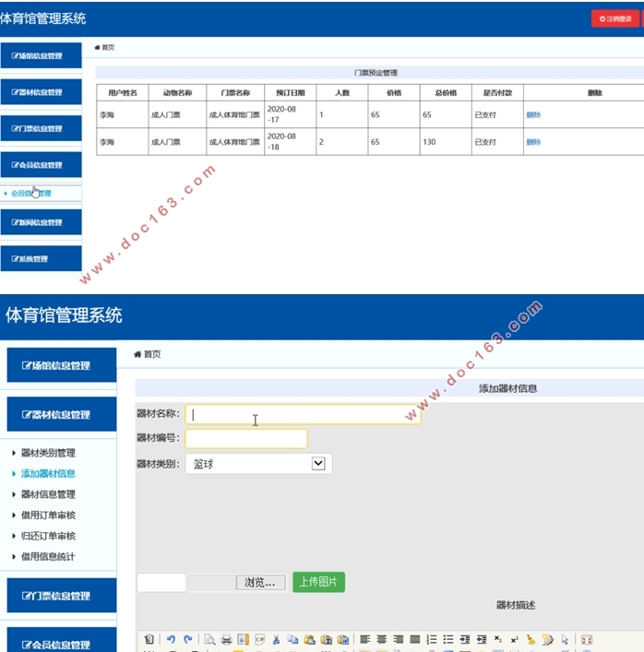
Task: Click the HTML source icon in the editor
Action: click(149, 639)
